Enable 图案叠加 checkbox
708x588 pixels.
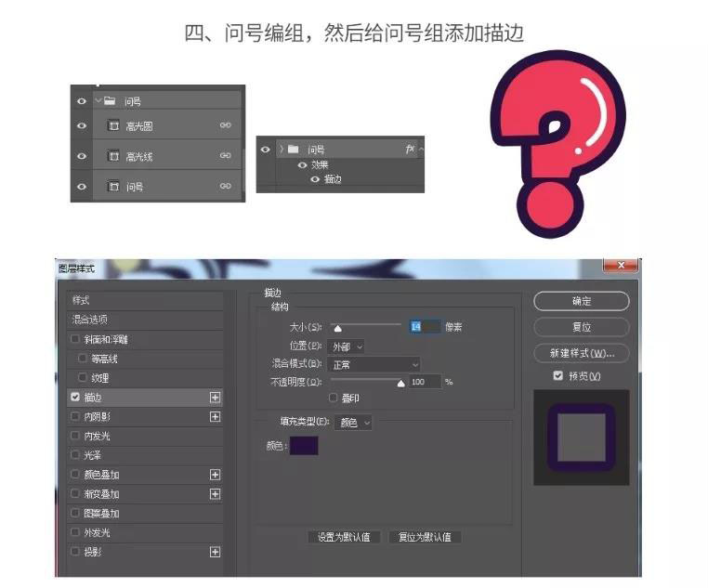[x=75, y=513]
